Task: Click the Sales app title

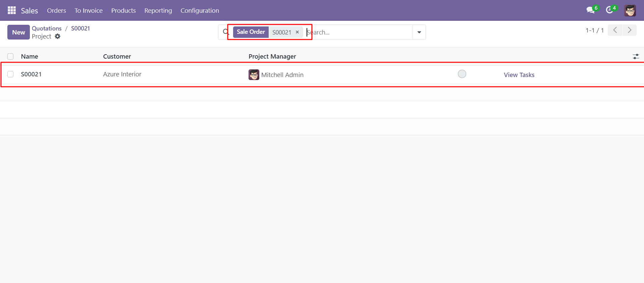Action: pyautogui.click(x=30, y=11)
